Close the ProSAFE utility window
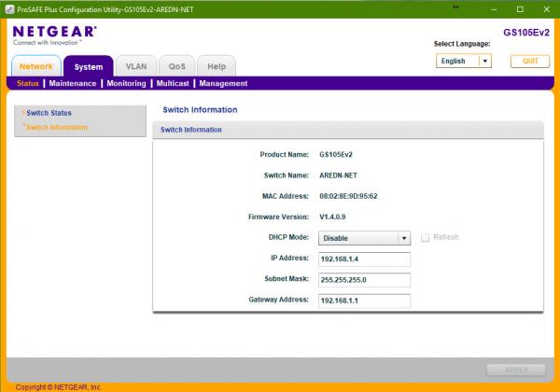 point(546,9)
